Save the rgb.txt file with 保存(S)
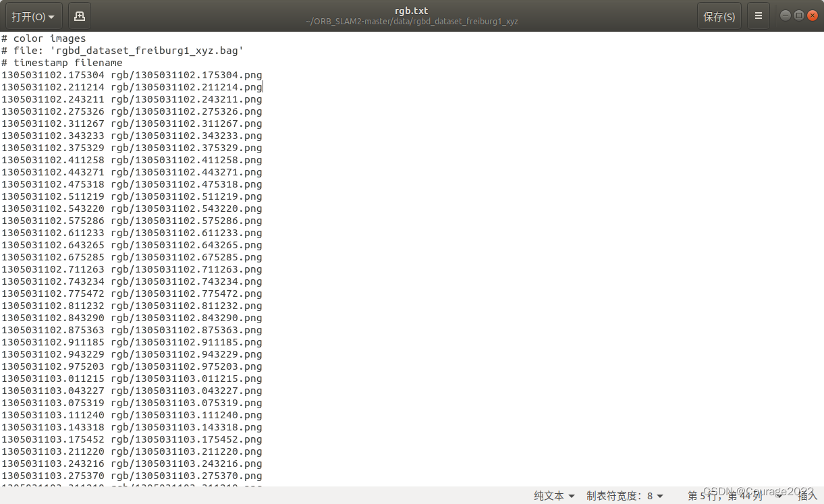 point(719,16)
